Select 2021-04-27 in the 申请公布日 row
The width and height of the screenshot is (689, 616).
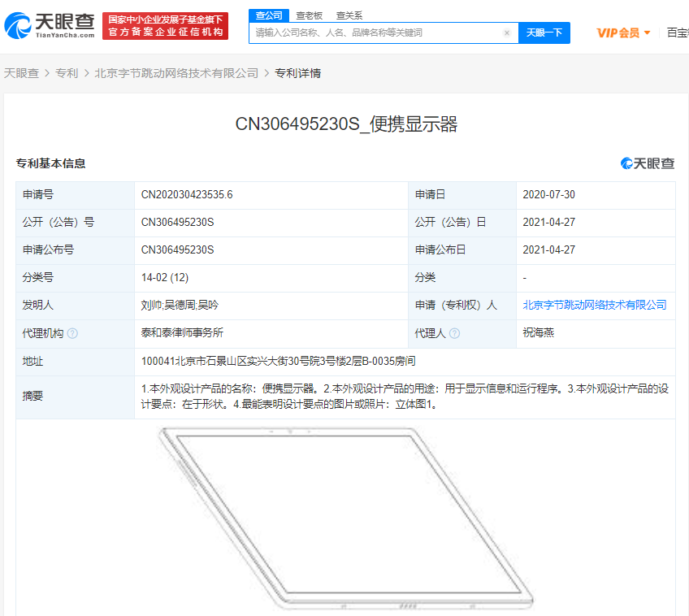[548, 250]
